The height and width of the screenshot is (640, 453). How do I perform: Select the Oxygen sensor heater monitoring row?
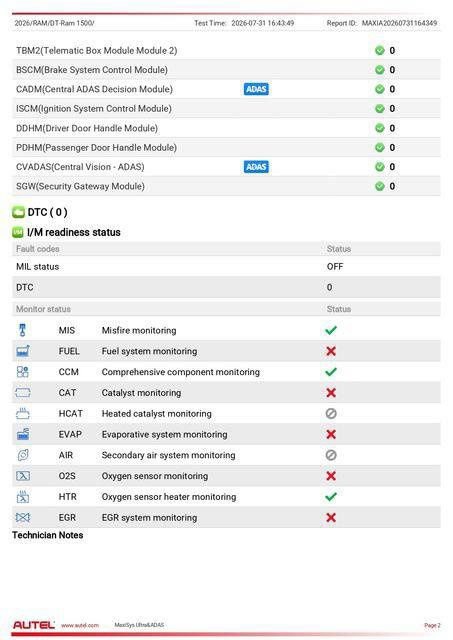[x=226, y=497]
